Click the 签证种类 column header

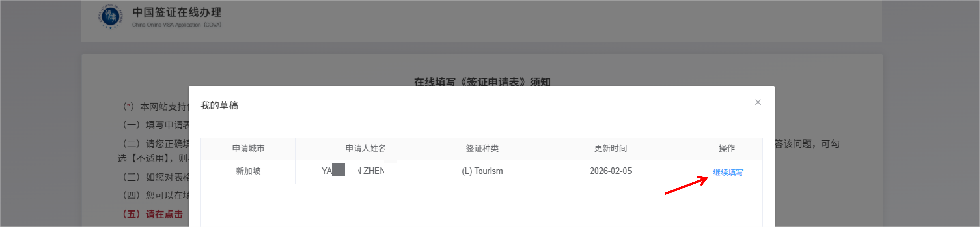click(x=482, y=148)
